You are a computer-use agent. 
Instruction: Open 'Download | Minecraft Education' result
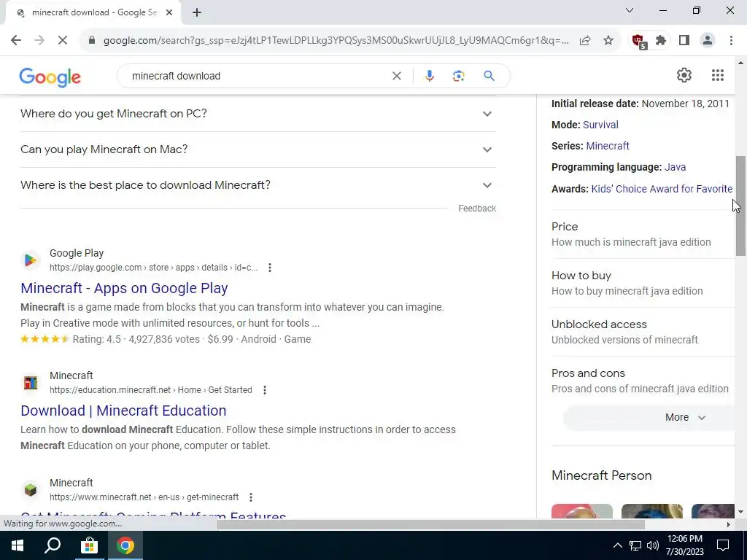click(123, 411)
